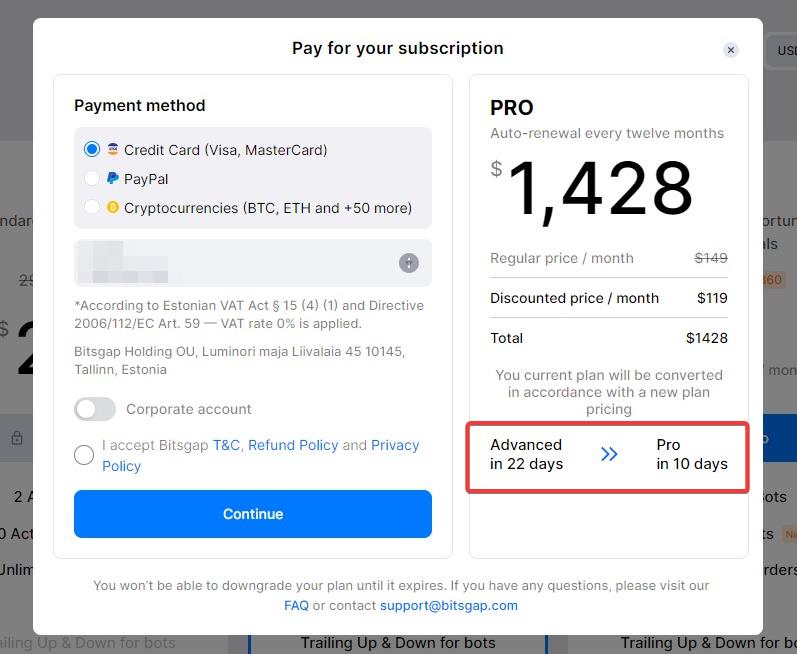This screenshot has height=654, width=797.
Task: Close the subscription payment dialog
Action: tap(731, 50)
